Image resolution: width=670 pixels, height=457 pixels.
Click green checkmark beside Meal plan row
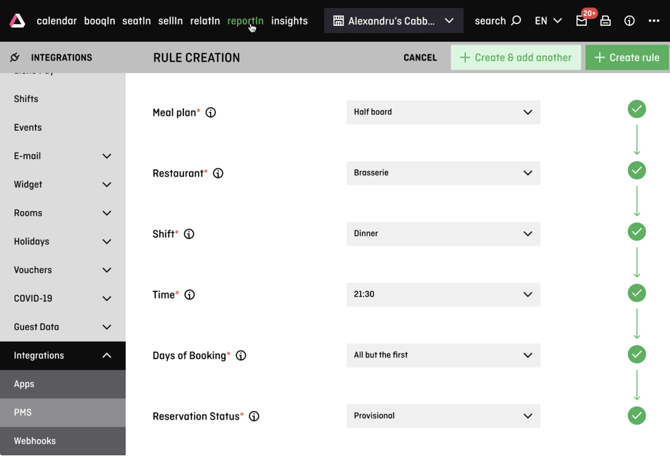click(x=636, y=109)
